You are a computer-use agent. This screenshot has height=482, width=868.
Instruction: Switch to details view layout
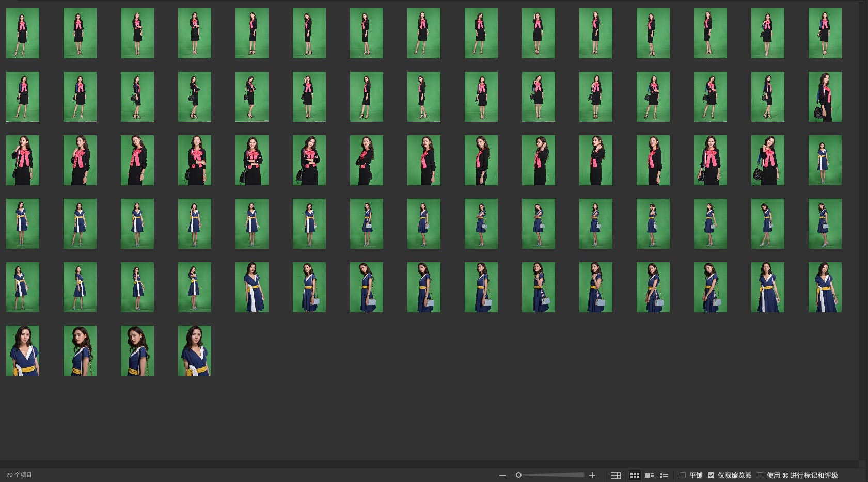[650, 475]
